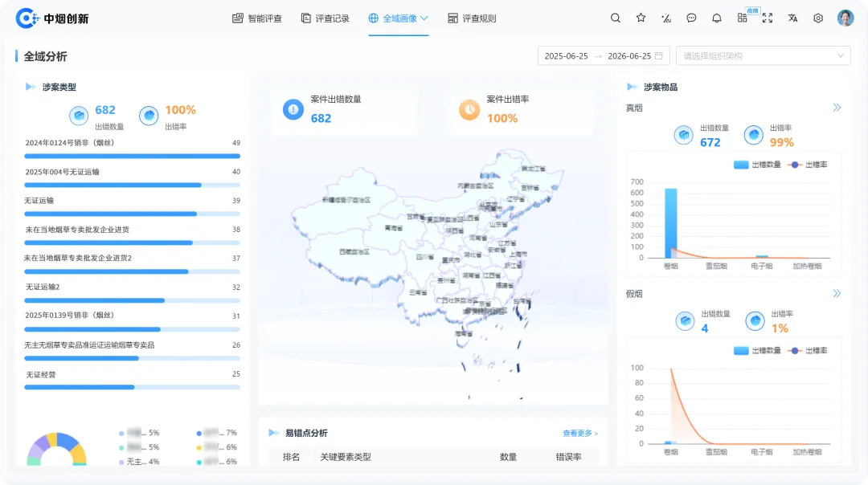Select the 无主无烟草专卖品准运证运输烟草专卖品 label
868x485 pixels.
(89, 345)
